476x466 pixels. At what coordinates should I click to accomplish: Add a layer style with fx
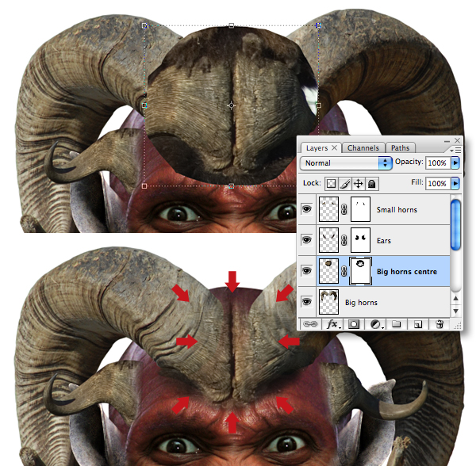(333, 324)
